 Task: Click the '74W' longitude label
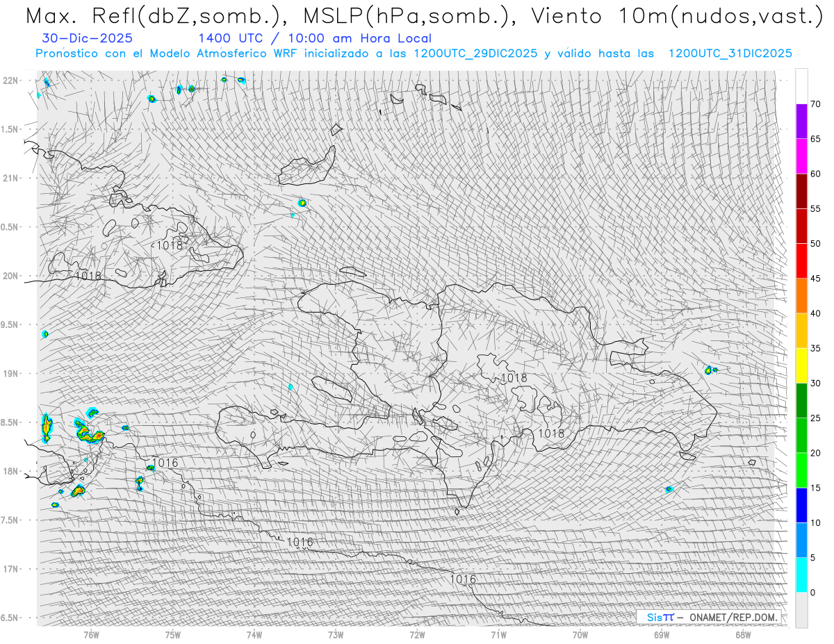pos(254,634)
